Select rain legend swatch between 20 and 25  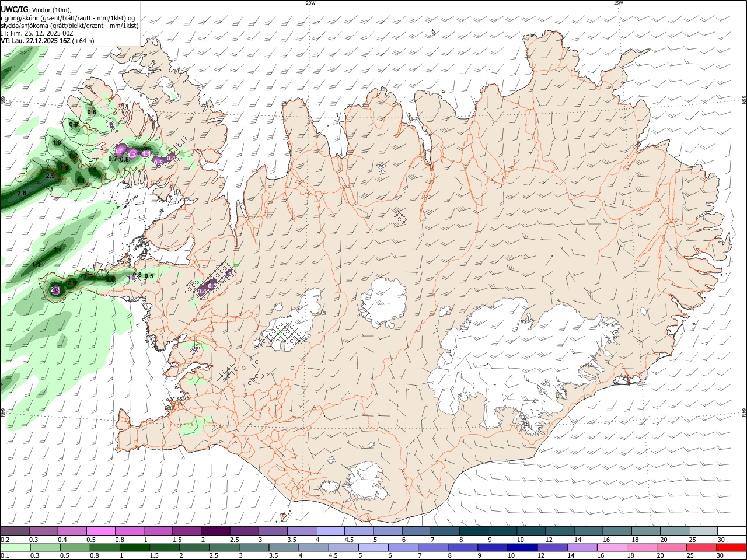click(671, 547)
